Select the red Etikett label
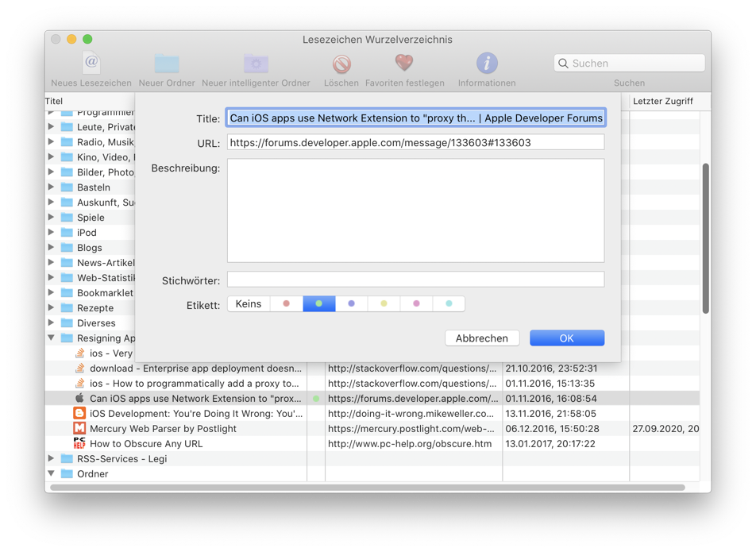Viewport: 756px width, 552px height. [287, 303]
